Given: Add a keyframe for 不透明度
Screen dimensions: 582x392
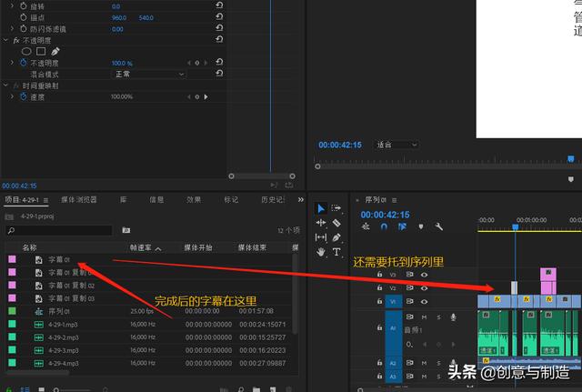Looking at the screenshot, I should coord(197,63).
